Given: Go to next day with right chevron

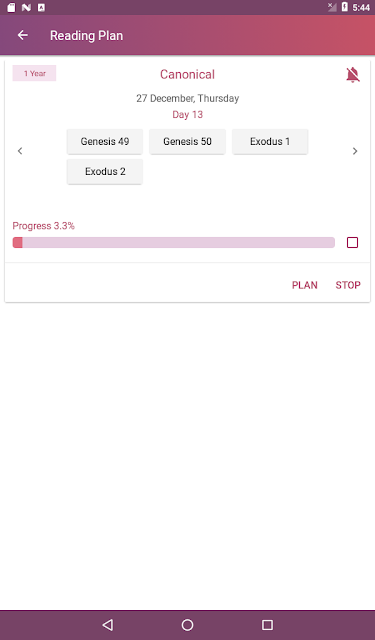Looking at the screenshot, I should tap(355, 151).
